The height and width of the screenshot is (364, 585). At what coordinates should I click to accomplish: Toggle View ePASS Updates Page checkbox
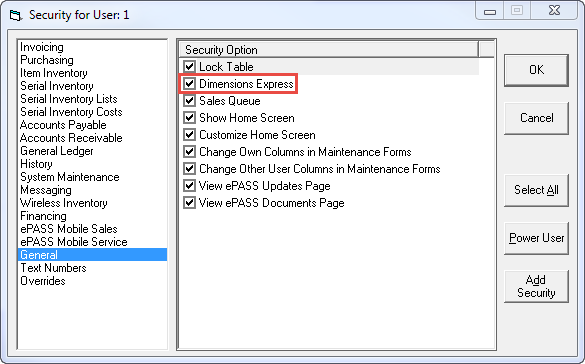(x=190, y=186)
